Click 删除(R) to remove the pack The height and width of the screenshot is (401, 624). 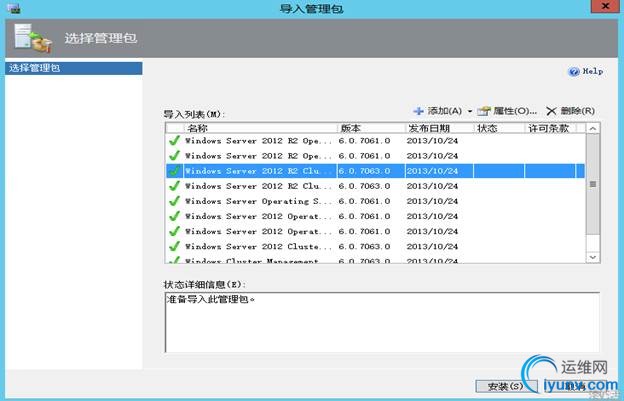570,111
